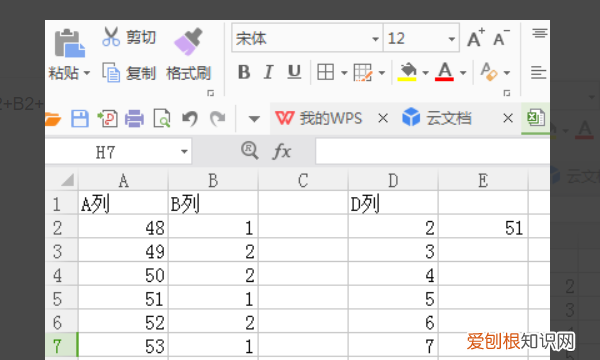Open font group dialog launcher
Viewport: 600px width, 360px height.
[507, 93]
